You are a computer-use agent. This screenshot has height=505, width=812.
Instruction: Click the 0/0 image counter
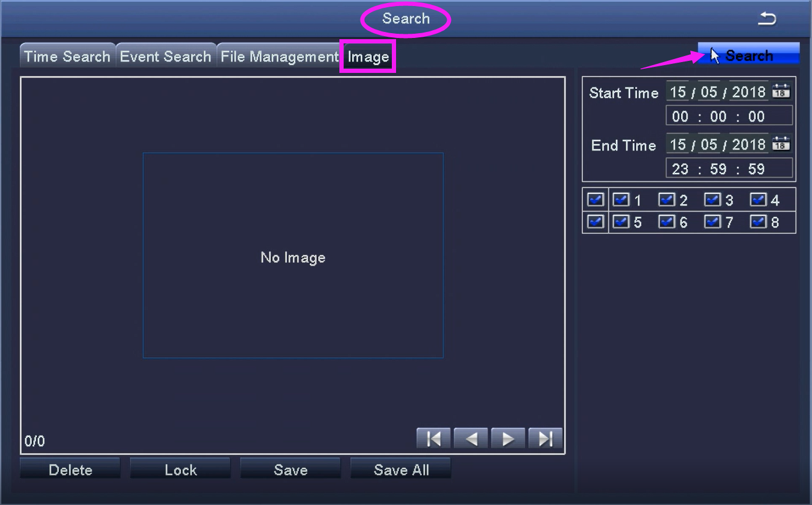pyautogui.click(x=35, y=441)
